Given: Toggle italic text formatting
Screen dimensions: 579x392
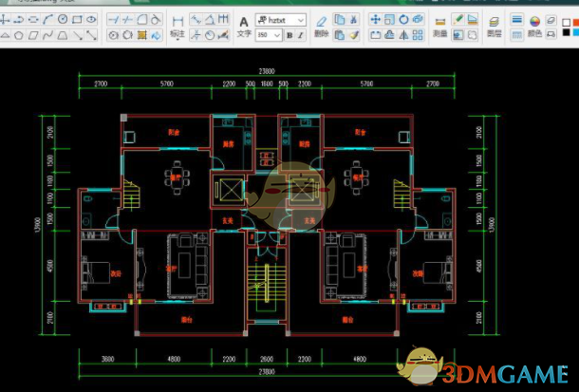Looking at the screenshot, I should click(x=301, y=35).
